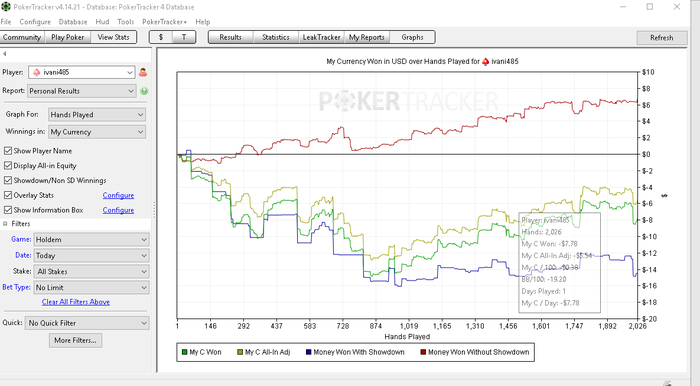Image resolution: width=700 pixels, height=386 pixels.
Task: Click blue Money Won With Showdown swatch
Action: point(308,352)
